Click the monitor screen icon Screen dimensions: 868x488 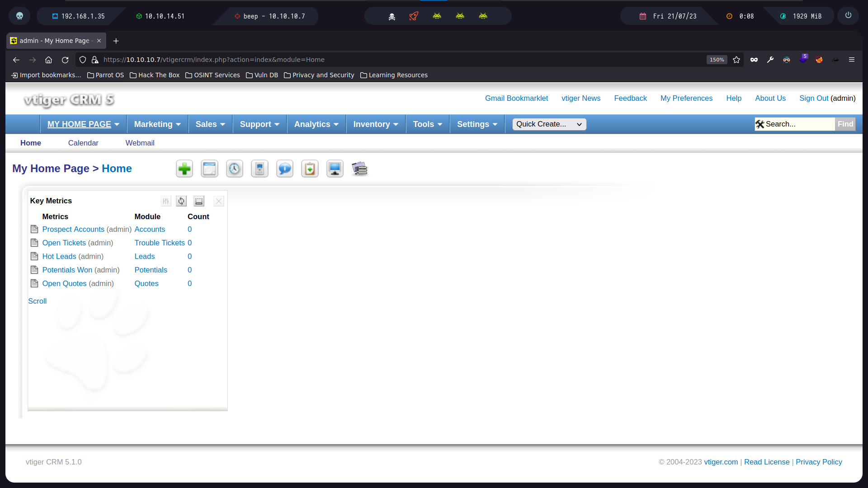[x=335, y=169]
